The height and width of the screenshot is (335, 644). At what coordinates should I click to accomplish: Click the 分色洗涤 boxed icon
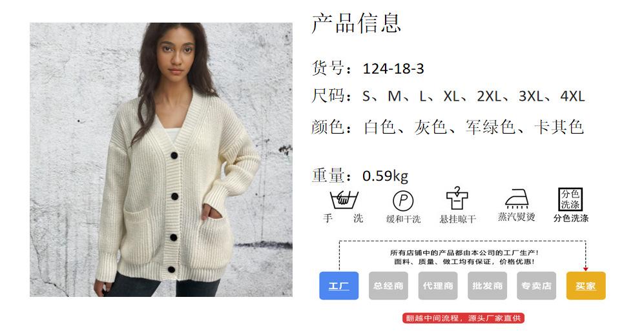(570, 199)
